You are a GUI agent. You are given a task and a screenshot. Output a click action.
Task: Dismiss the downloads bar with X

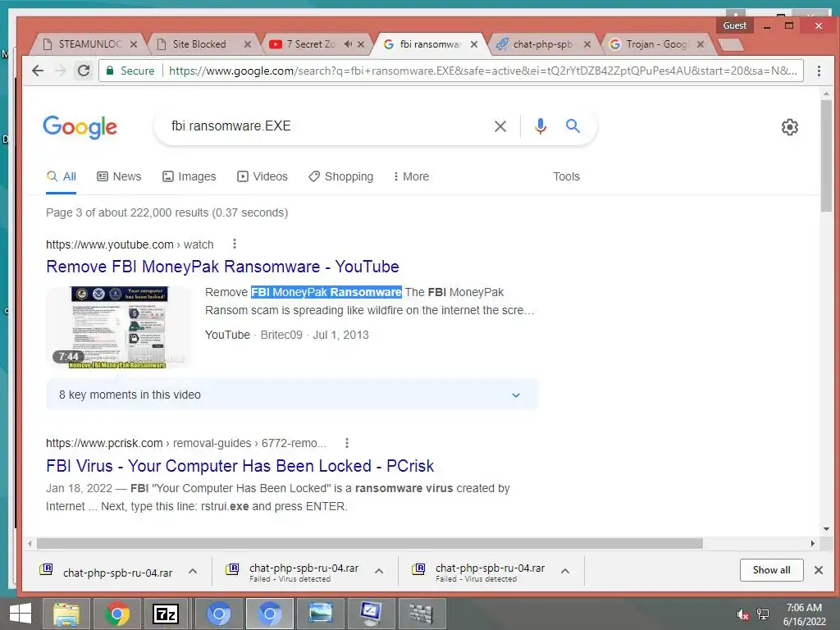click(x=819, y=570)
